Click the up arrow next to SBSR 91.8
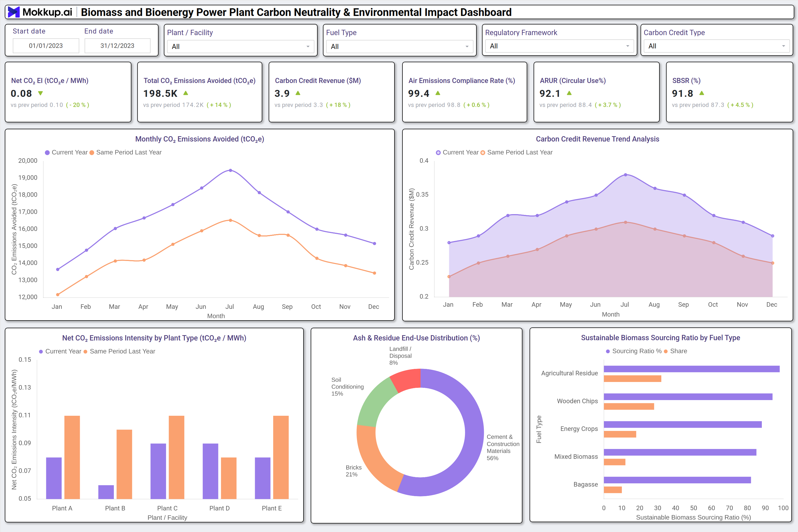Image resolution: width=798 pixels, height=532 pixels. 702,93
